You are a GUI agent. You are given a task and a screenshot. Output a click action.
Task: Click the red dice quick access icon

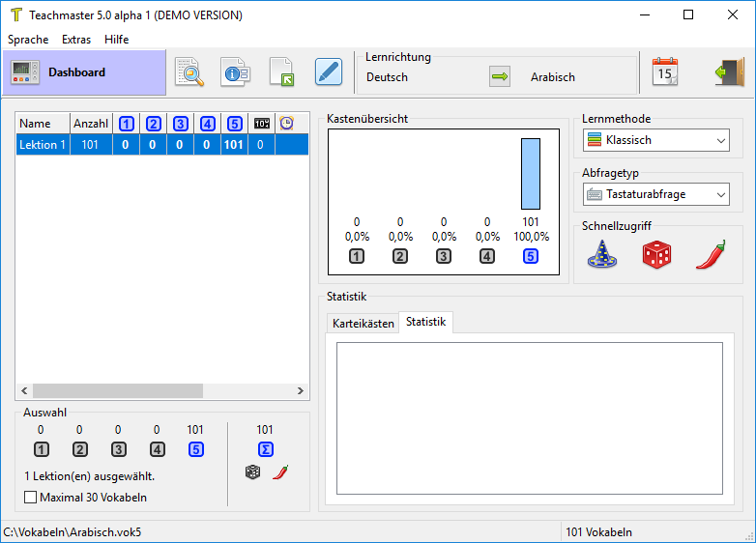(x=656, y=255)
